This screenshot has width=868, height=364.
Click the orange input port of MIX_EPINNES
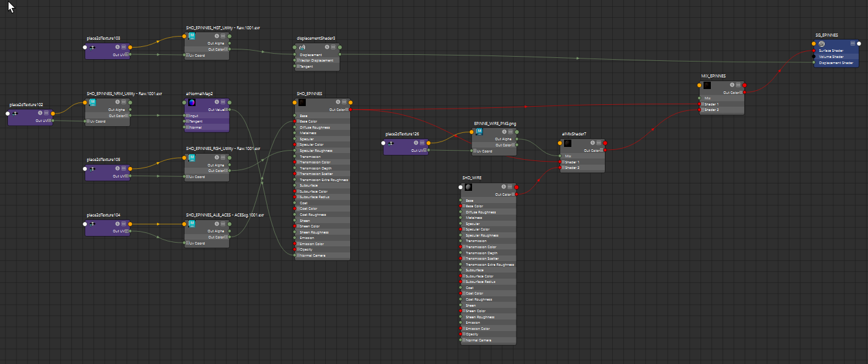pos(699,85)
